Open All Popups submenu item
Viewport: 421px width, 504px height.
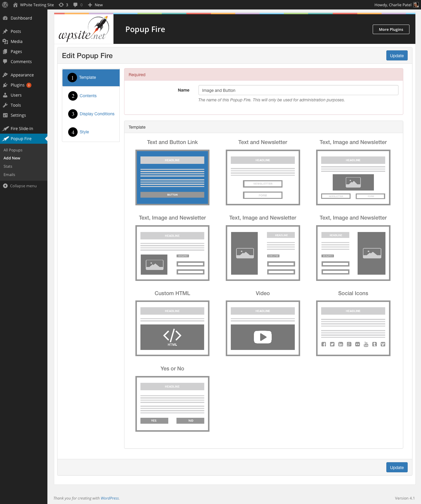pyautogui.click(x=13, y=150)
